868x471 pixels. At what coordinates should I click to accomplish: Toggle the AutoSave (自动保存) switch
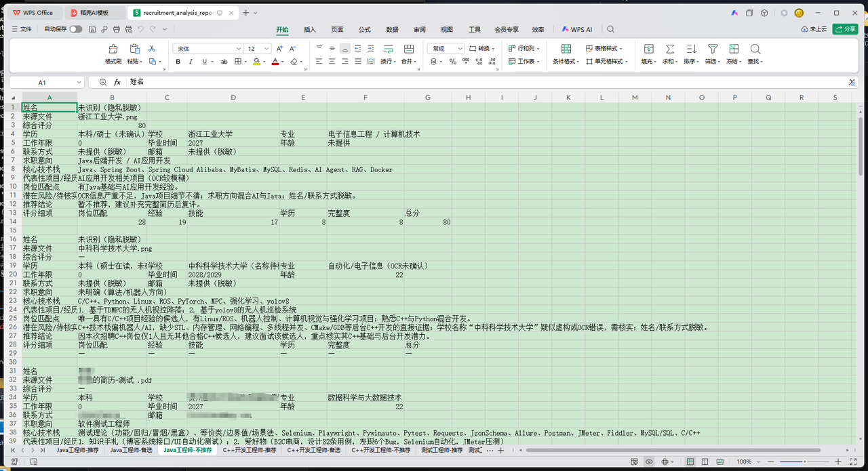pos(76,30)
